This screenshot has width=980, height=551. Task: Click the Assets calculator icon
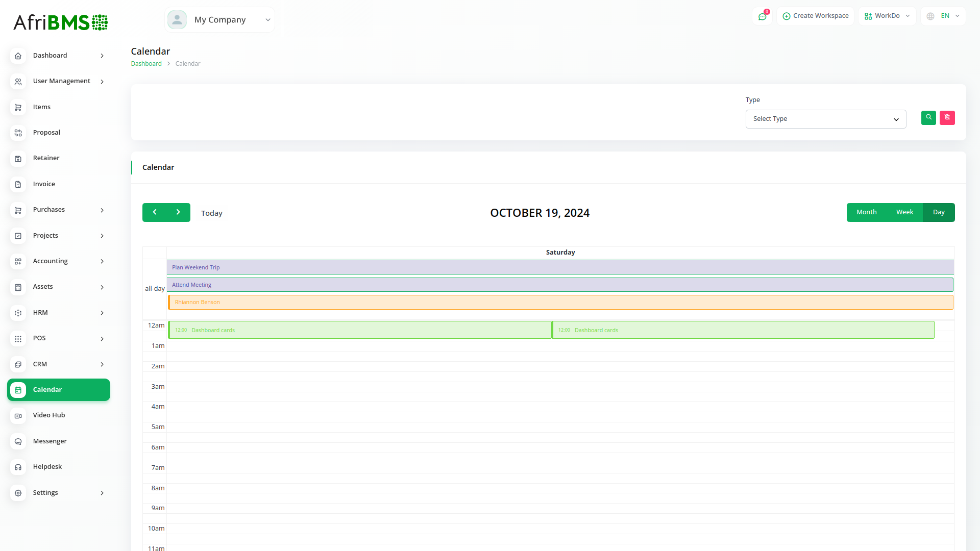click(18, 287)
